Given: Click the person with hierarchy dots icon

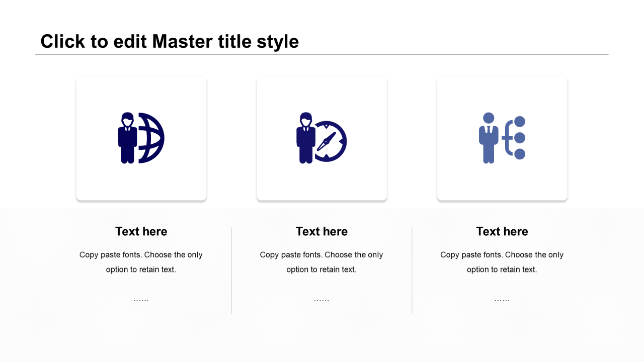Looking at the screenshot, I should click(x=502, y=138).
